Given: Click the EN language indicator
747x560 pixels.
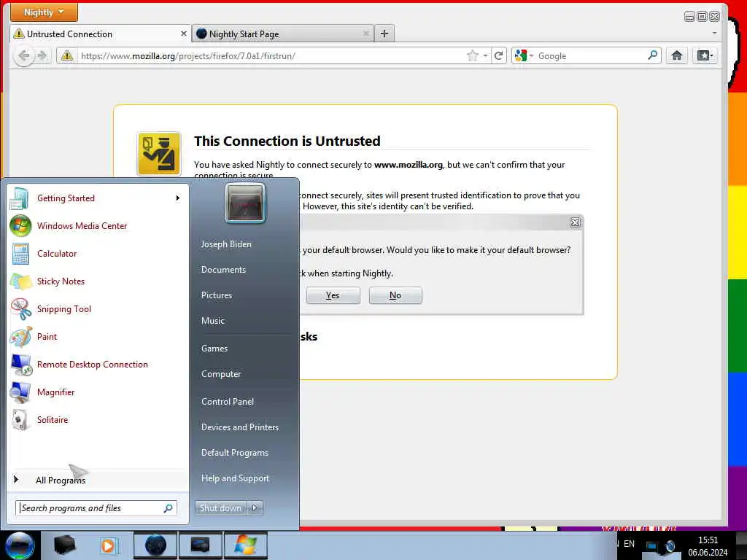Looking at the screenshot, I should (629, 544).
